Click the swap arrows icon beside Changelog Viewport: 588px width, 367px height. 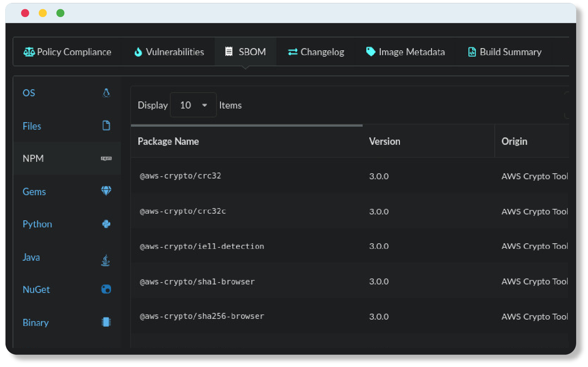pos(293,52)
